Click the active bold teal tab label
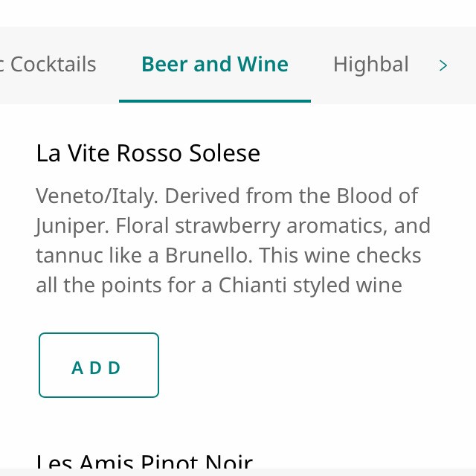The height and width of the screenshot is (476, 476). tap(214, 65)
